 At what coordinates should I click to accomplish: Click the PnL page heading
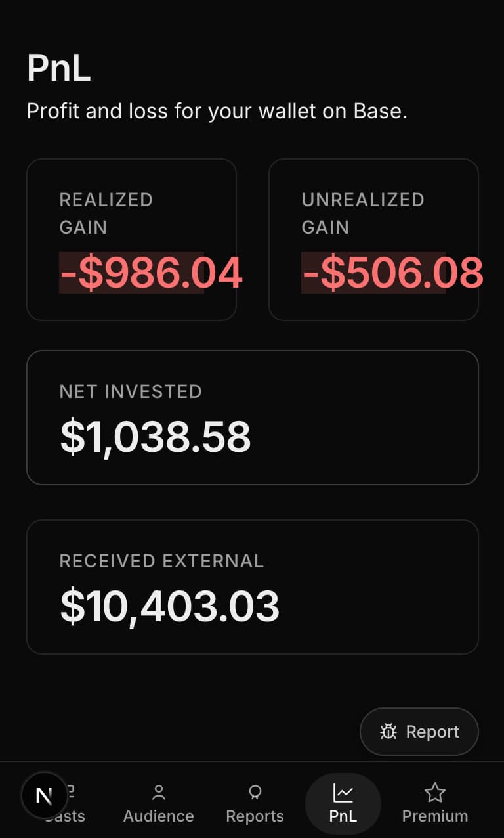pyautogui.click(x=58, y=68)
